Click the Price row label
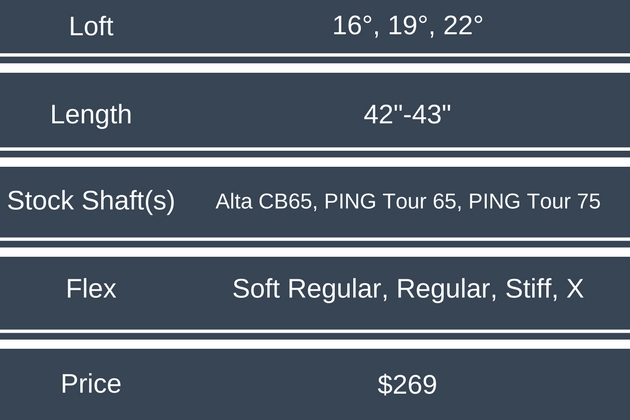The width and height of the screenshot is (630, 420). (91, 383)
